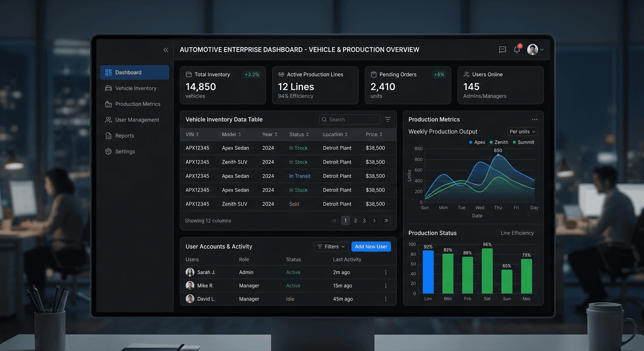The image size is (644, 351).
Task: Click the table filter lines icon
Action: 387,120
